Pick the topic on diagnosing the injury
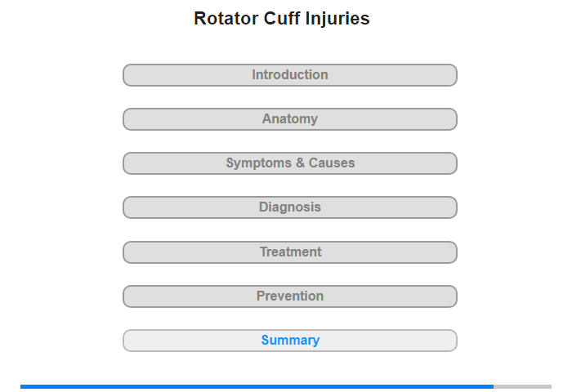572x392 pixels. (289, 207)
